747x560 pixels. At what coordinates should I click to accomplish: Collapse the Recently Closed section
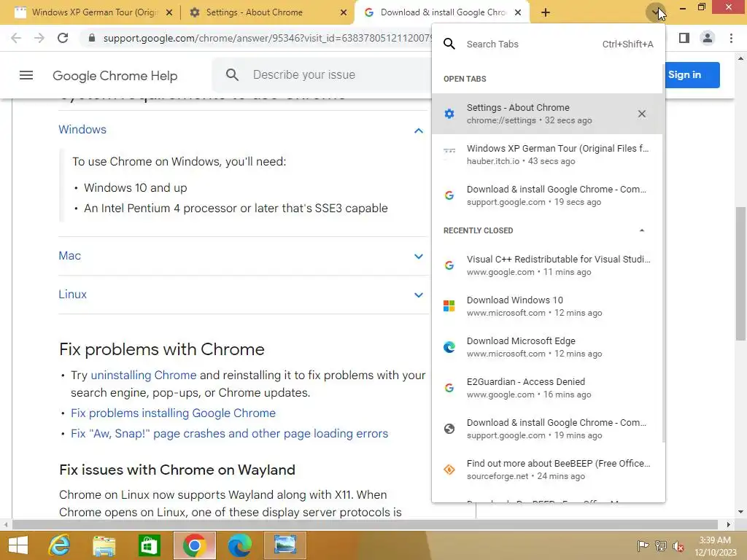pyautogui.click(x=642, y=230)
